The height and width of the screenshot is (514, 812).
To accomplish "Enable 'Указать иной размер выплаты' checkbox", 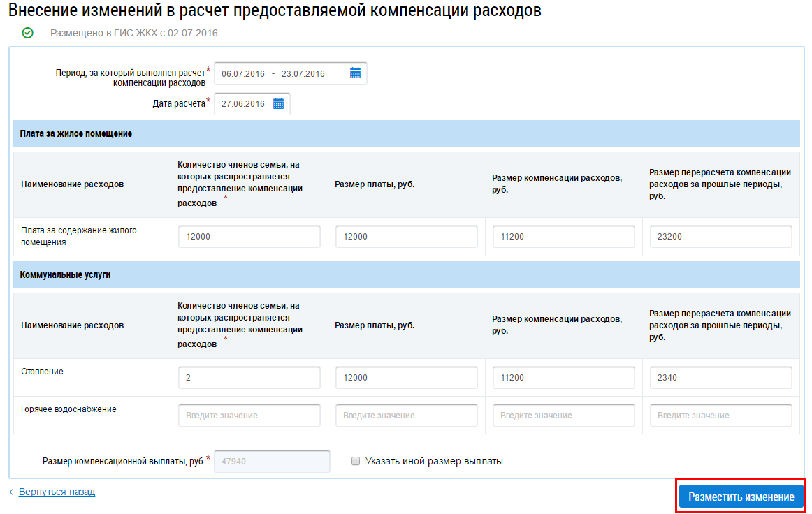I will tap(356, 461).
